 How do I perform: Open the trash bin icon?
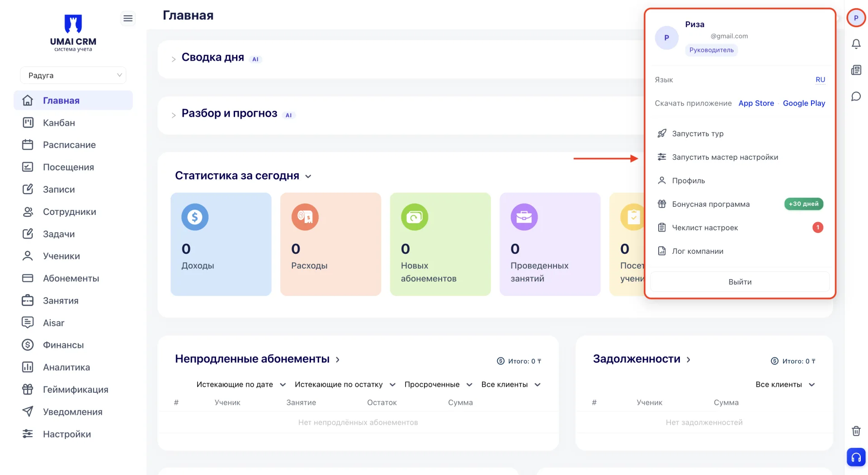pyautogui.click(x=856, y=431)
